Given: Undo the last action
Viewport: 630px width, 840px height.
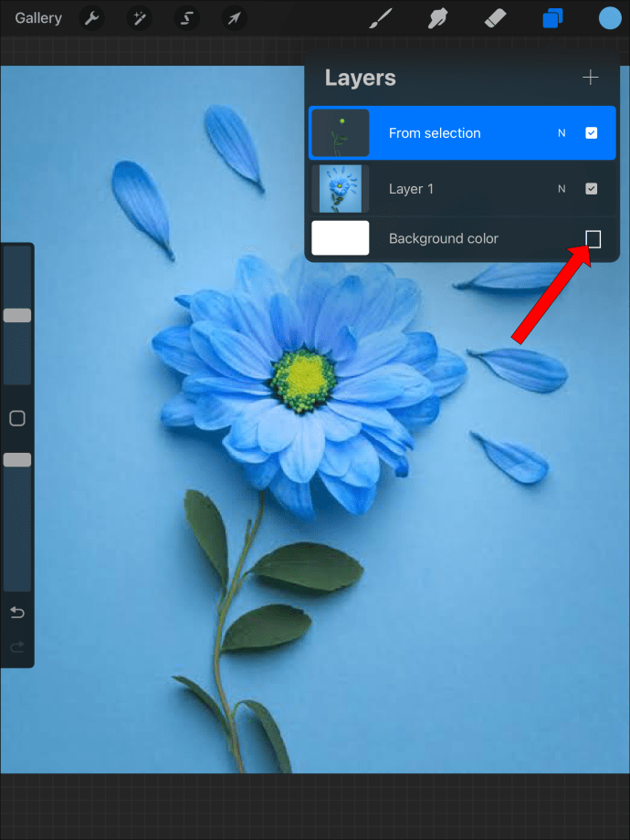Looking at the screenshot, I should pos(17,613).
